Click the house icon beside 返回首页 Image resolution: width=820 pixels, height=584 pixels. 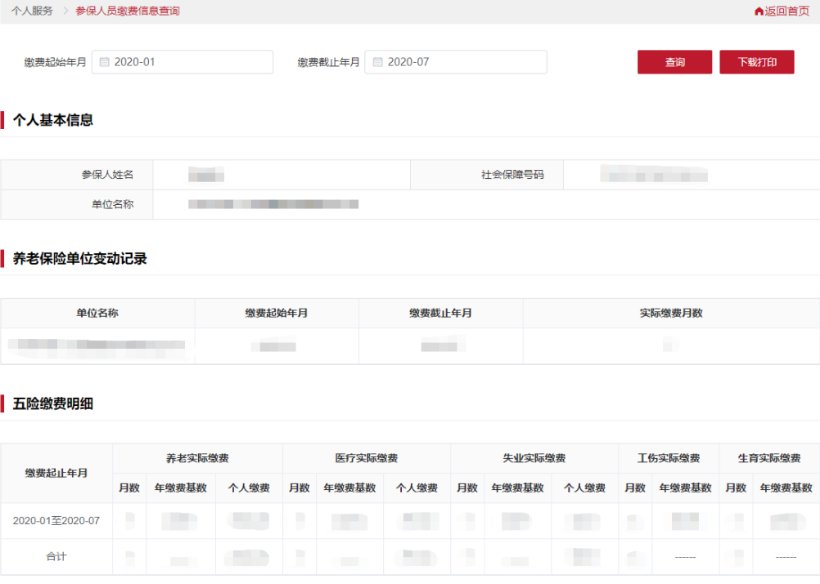pyautogui.click(x=758, y=11)
